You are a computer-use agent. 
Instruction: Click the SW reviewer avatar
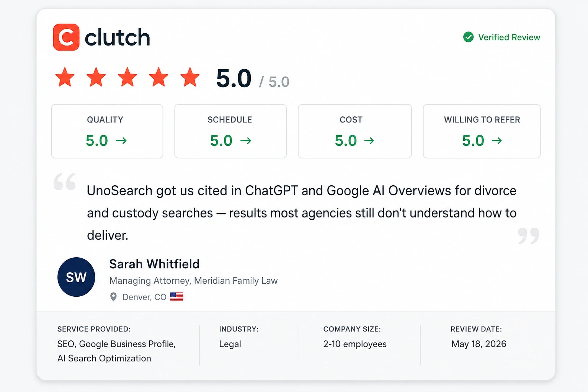[76, 277]
